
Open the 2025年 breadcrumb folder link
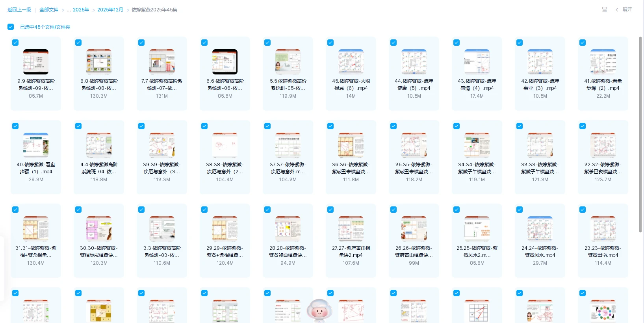tap(81, 10)
